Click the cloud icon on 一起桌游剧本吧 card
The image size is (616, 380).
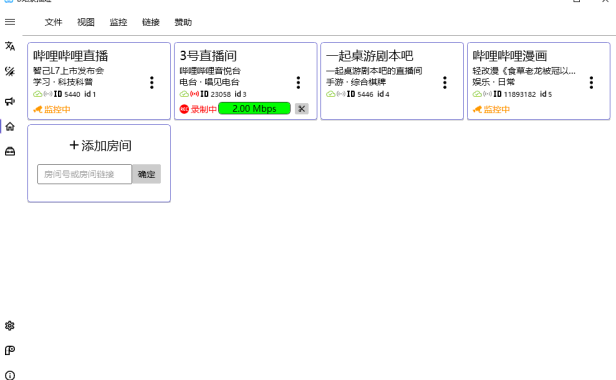330,94
